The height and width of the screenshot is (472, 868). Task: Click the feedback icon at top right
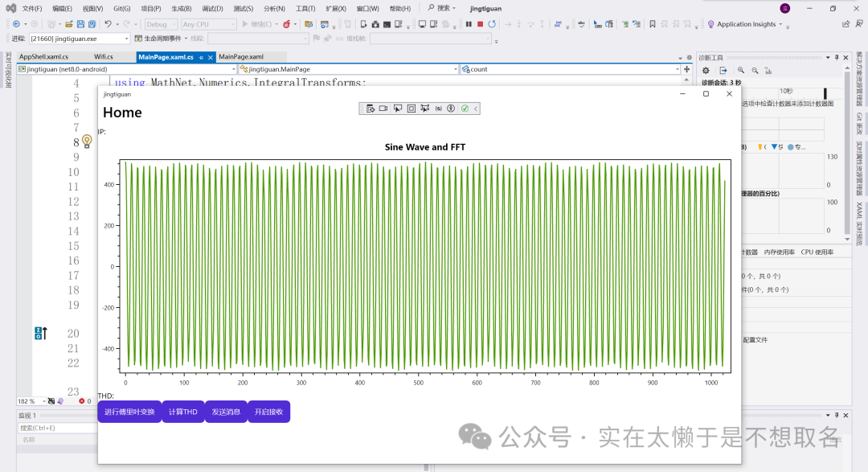coord(859,24)
